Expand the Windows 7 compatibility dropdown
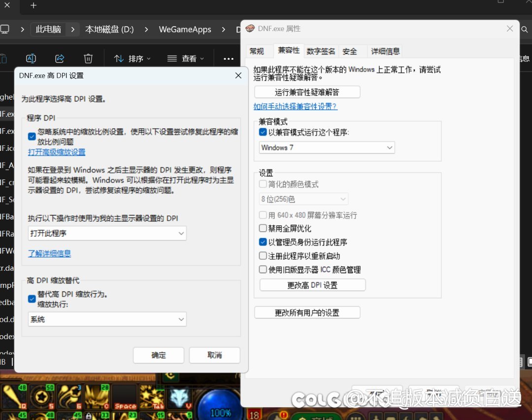 pyautogui.click(x=327, y=147)
